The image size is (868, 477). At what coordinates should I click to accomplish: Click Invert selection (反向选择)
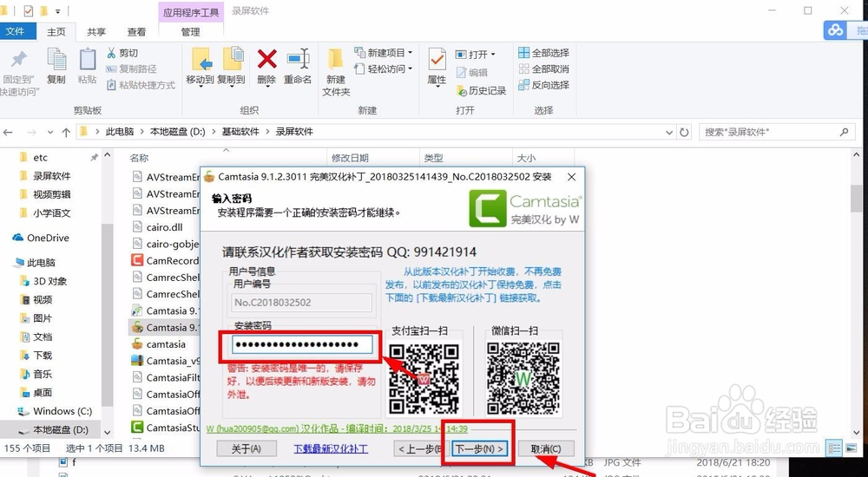pos(543,85)
